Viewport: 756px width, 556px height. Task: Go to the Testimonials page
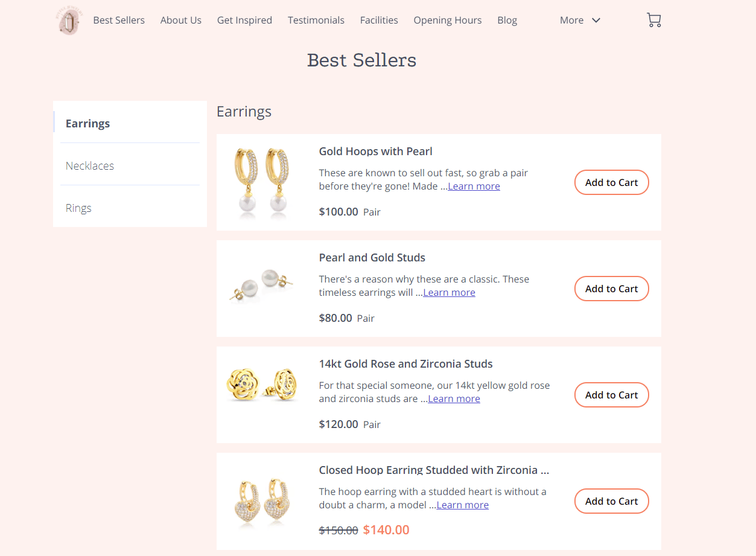(316, 21)
